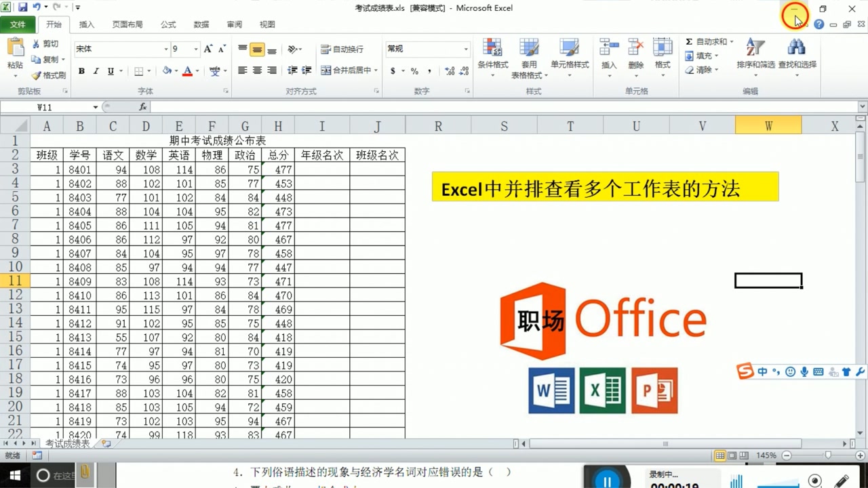868x488 pixels.
Task: Click the Cut (剪切) scissors button
Action: point(46,44)
